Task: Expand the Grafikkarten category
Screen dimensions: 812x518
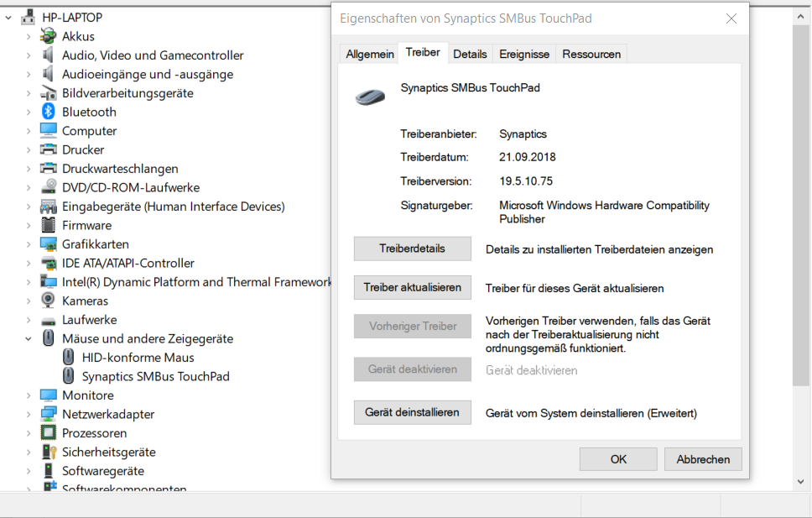Action: [29, 244]
